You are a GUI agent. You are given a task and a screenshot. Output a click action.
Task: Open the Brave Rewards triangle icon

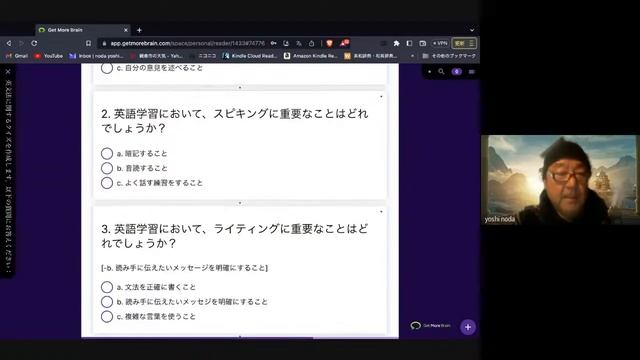tap(344, 43)
